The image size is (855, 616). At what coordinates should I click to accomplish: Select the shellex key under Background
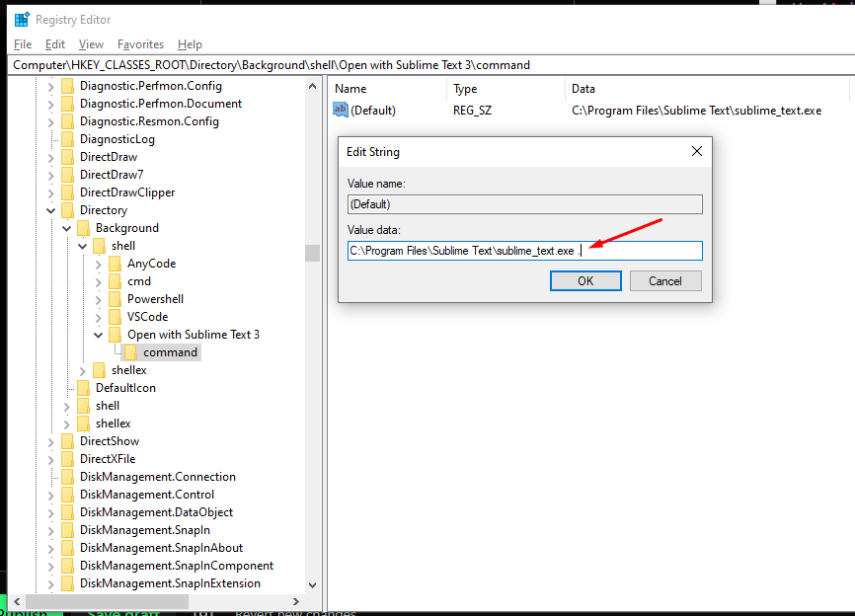tap(129, 370)
